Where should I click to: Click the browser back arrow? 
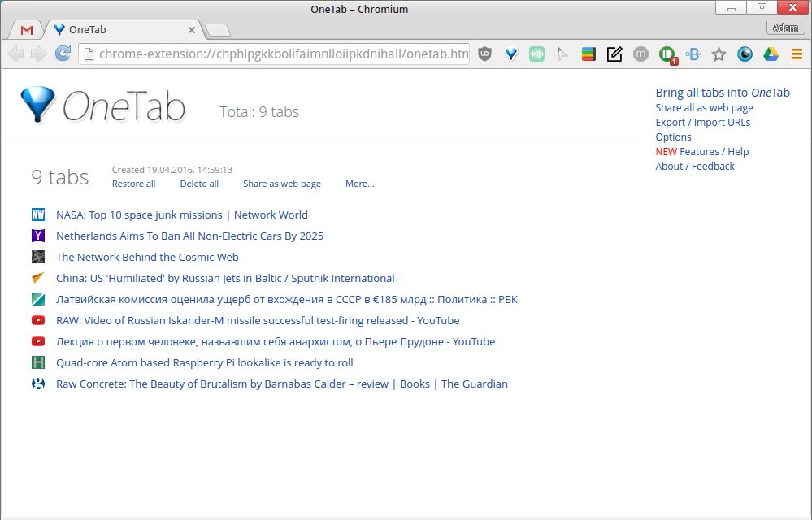pos(15,54)
